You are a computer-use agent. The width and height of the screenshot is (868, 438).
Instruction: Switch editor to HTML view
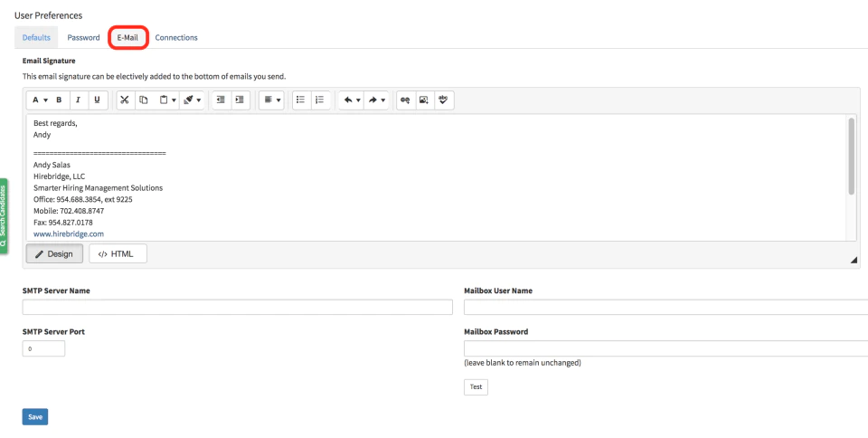tap(118, 254)
